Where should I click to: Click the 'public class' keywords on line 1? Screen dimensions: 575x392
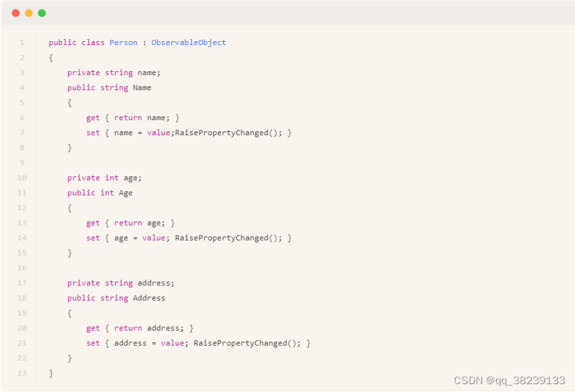77,42
